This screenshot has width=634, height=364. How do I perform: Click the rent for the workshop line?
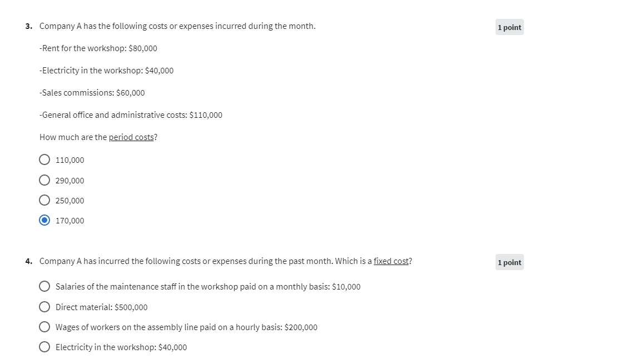(98, 48)
